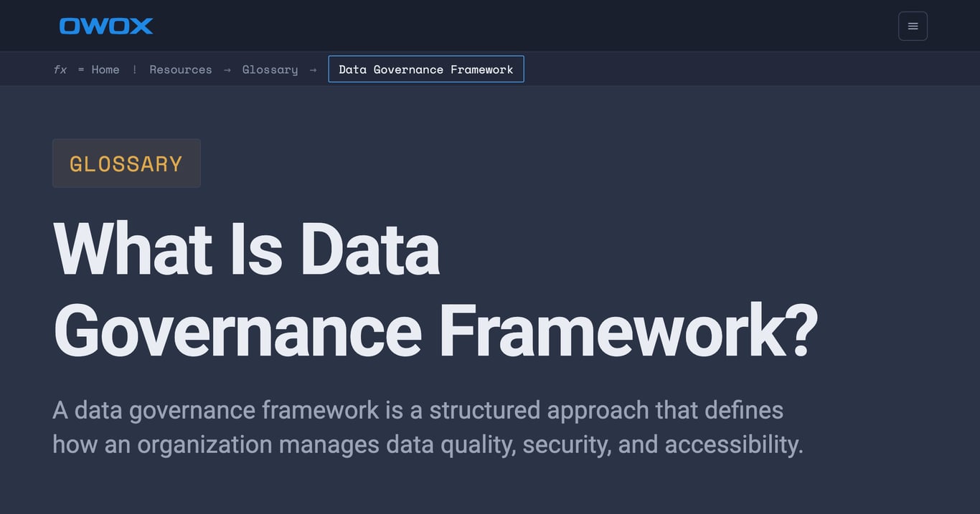The height and width of the screenshot is (514, 980).
Task: Click the OWOX logo
Action: coord(106,26)
